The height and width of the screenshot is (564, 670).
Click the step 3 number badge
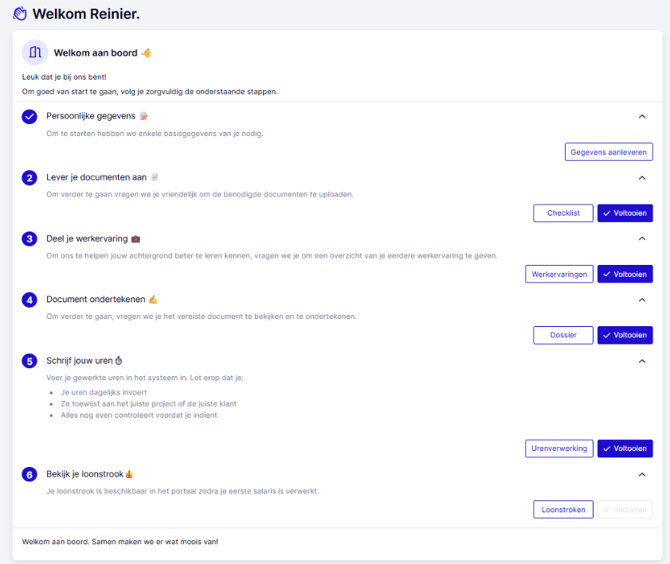(x=29, y=239)
